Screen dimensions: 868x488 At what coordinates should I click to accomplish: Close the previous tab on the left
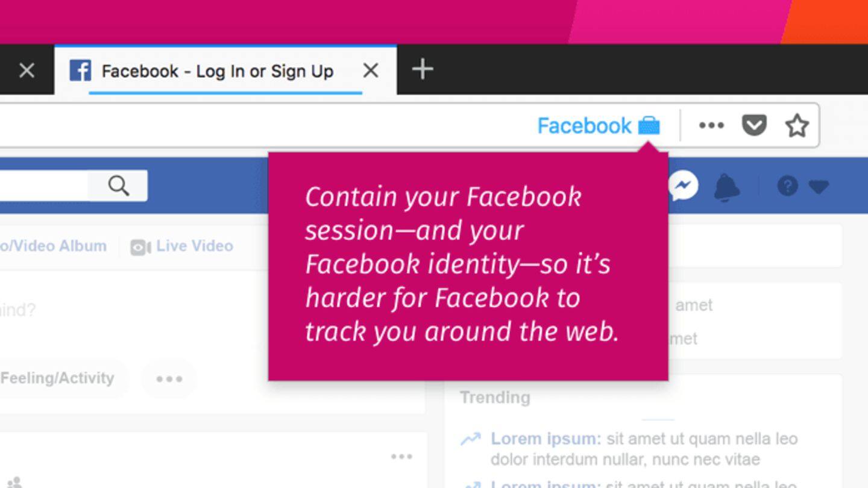[x=27, y=70]
